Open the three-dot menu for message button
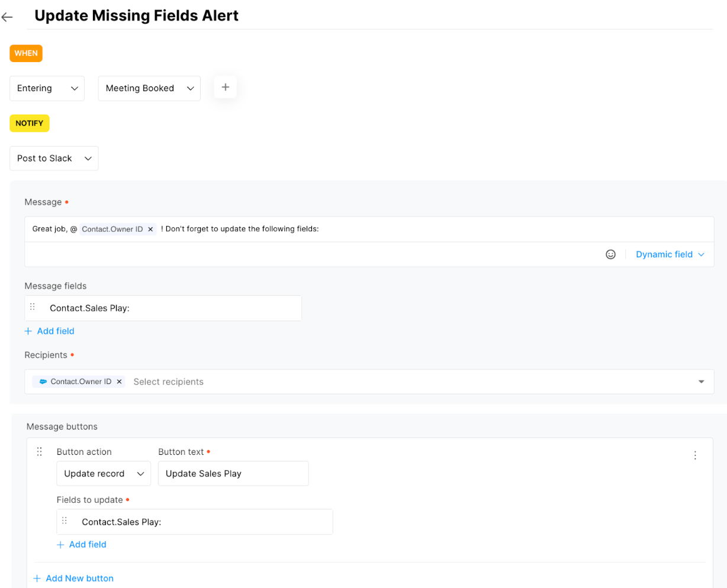This screenshot has height=588, width=727. coord(695,455)
